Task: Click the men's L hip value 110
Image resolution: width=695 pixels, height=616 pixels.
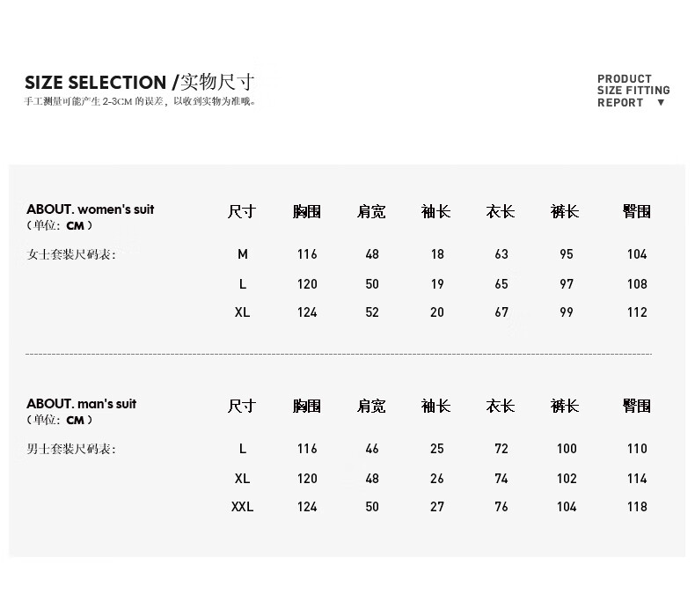Action: (637, 449)
